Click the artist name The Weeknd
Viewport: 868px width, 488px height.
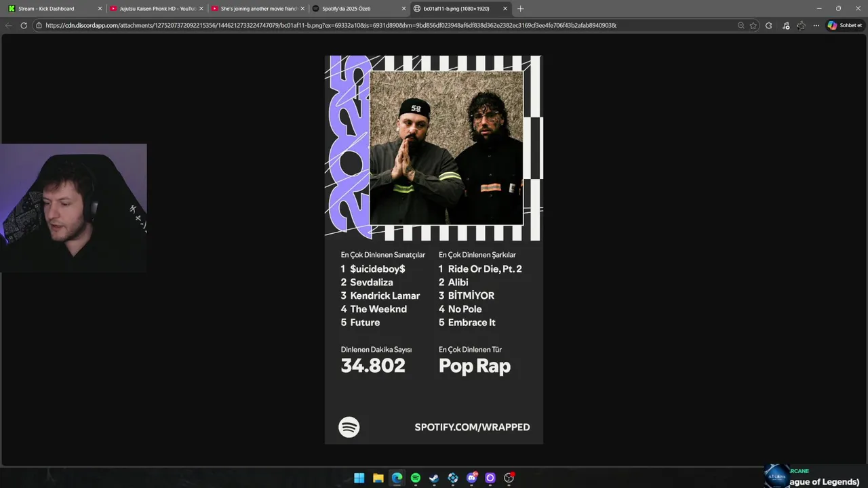tap(378, 309)
